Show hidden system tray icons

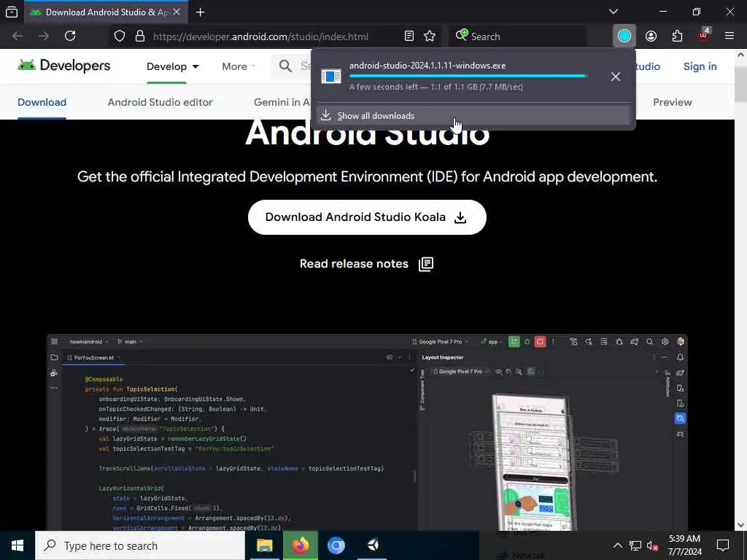pos(617,545)
